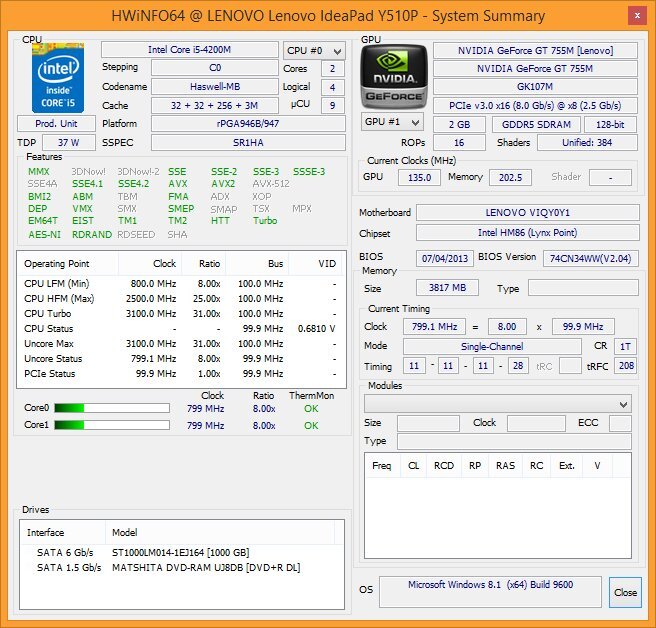
Task: Click the Freq column header in Modules table
Action: [382, 466]
